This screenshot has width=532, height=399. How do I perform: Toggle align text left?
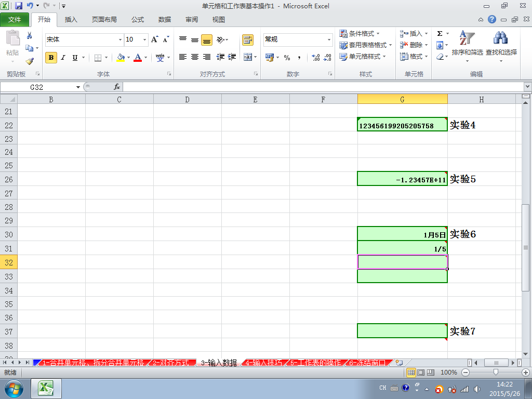[x=183, y=57]
